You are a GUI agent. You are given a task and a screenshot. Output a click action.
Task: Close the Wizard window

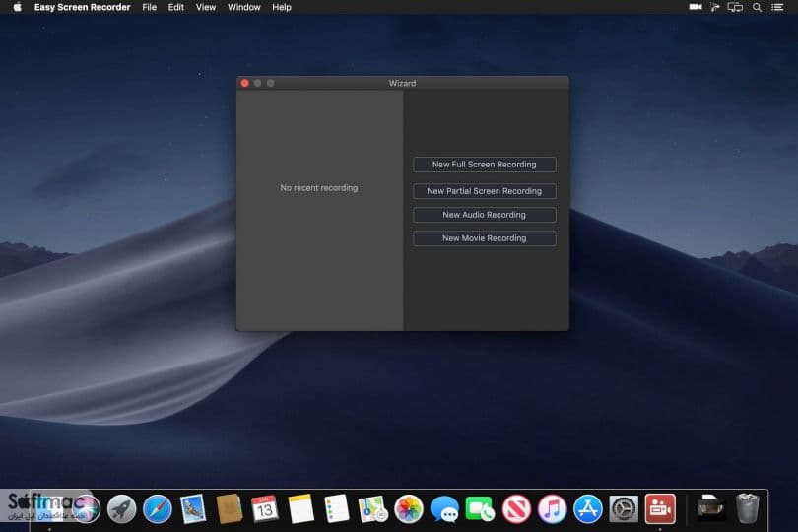244,83
